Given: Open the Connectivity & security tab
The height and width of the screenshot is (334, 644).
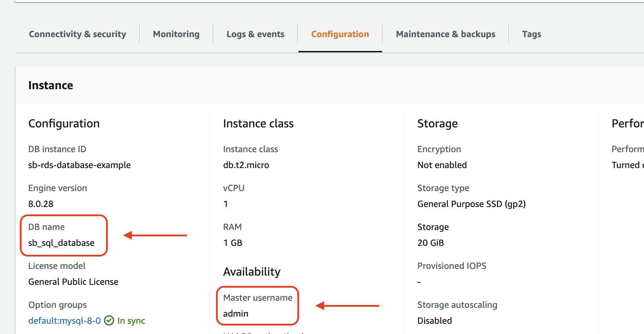Looking at the screenshot, I should point(77,34).
